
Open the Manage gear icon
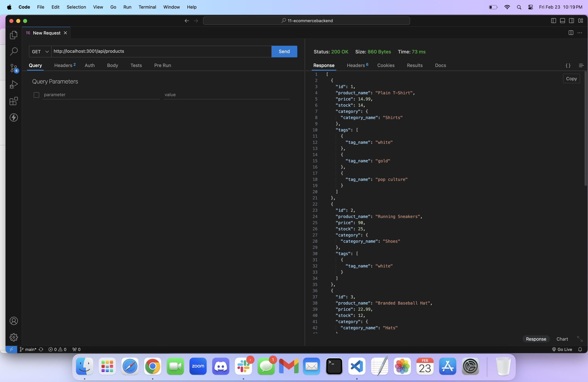14,337
